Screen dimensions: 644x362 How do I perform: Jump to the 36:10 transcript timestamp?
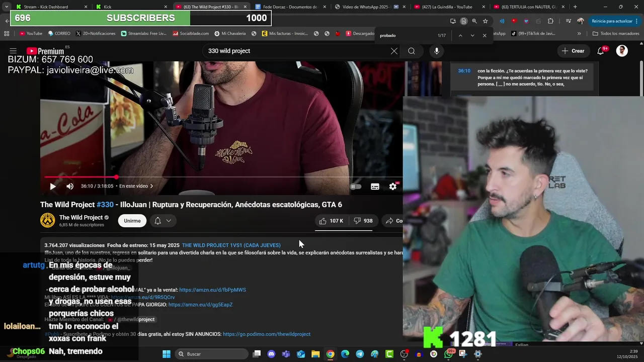pyautogui.click(x=464, y=71)
